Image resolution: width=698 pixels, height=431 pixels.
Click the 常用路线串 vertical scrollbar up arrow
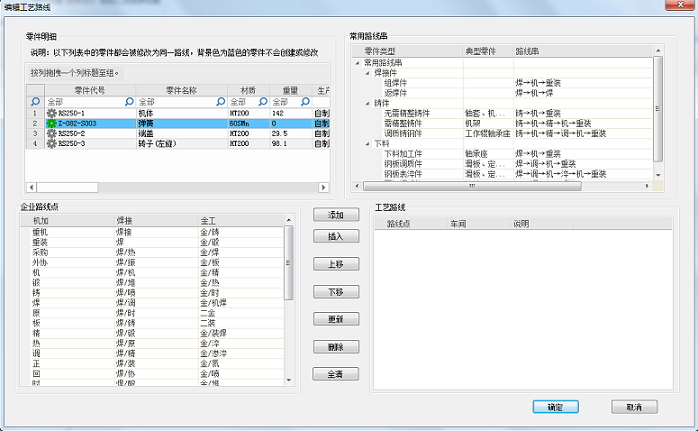coord(658,50)
